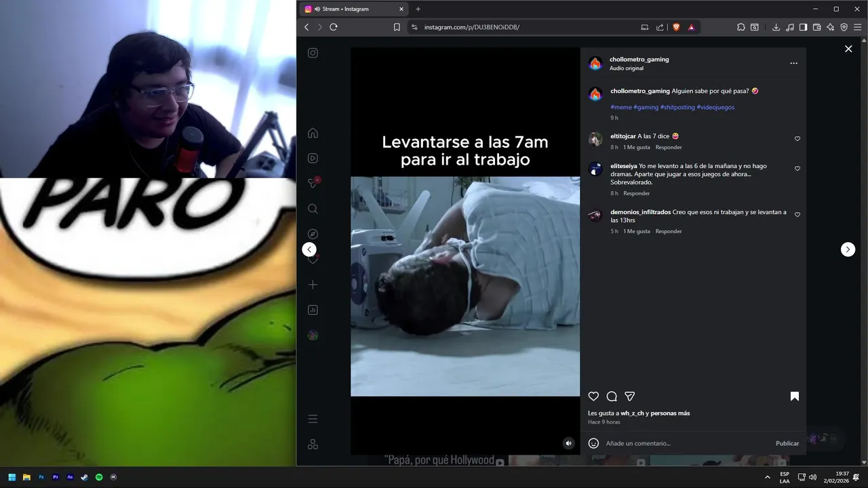Viewport: 868px width, 488px height.
Task: Open Reels icon in Instagram sidebar
Action: [313, 158]
